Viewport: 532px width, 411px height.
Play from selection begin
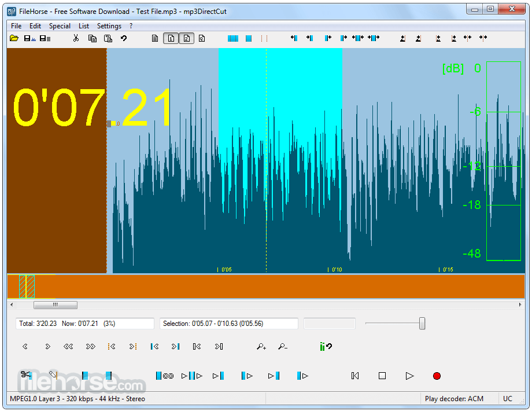[x=247, y=376]
